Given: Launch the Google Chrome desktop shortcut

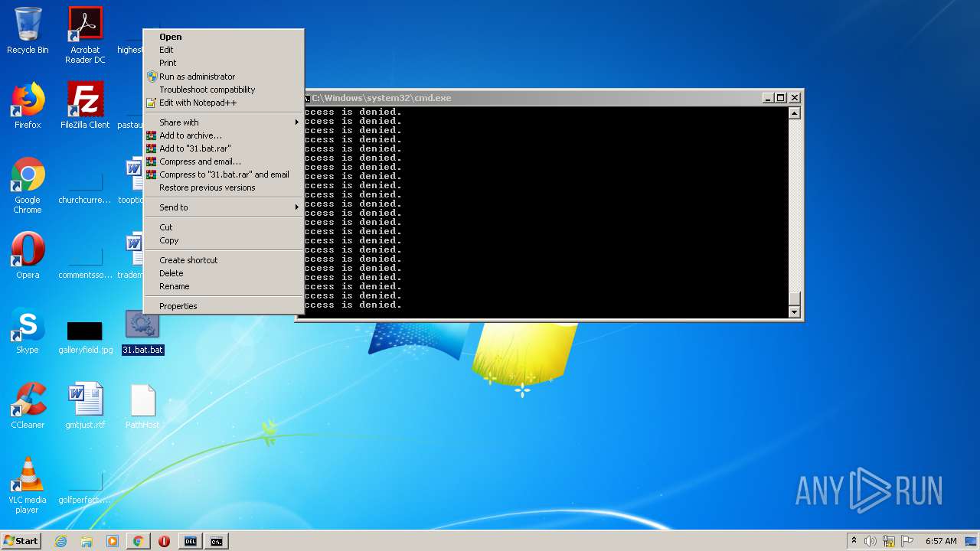Looking at the screenshot, I should point(28,185).
